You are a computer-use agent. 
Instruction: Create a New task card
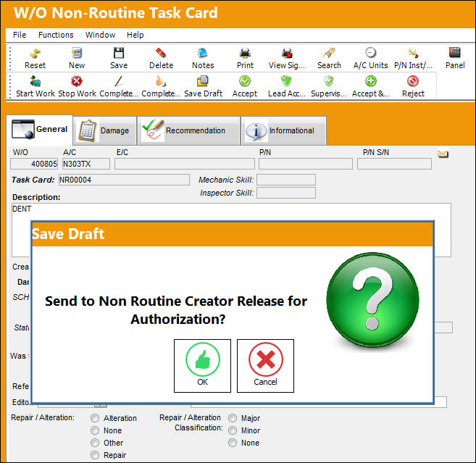77,59
